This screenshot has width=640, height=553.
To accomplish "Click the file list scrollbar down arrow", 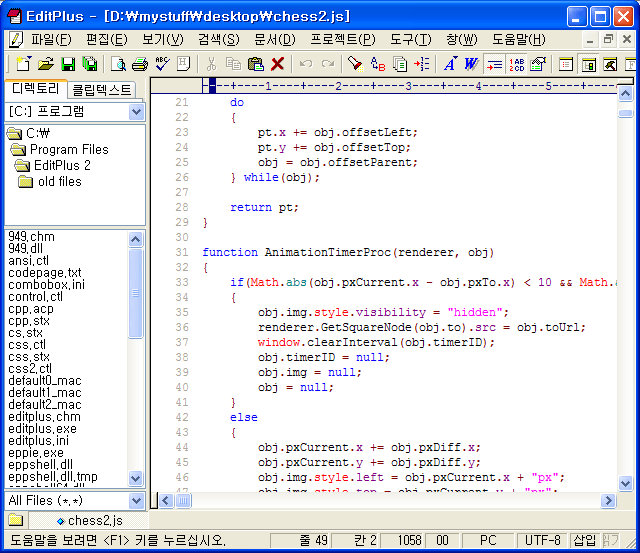I will [x=137, y=480].
